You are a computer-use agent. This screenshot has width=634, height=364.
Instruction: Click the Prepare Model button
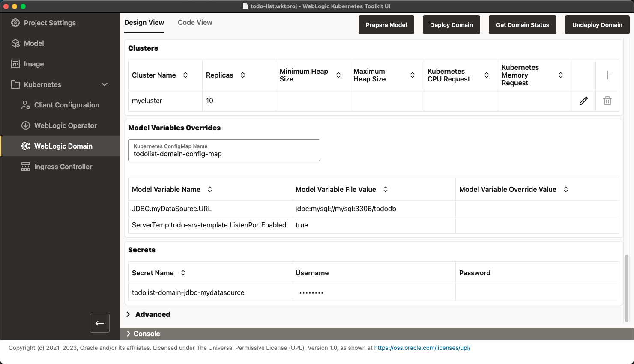386,25
